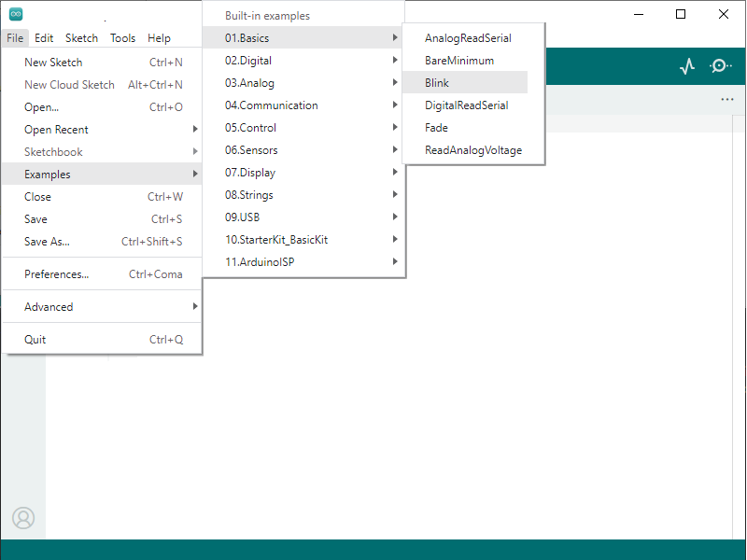Open the Fade example
Image resolution: width=747 pixels, height=560 pixels.
473,128
